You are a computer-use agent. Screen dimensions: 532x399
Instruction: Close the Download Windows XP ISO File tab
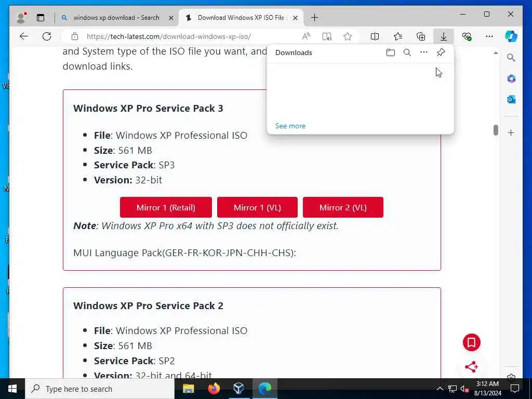(x=295, y=18)
